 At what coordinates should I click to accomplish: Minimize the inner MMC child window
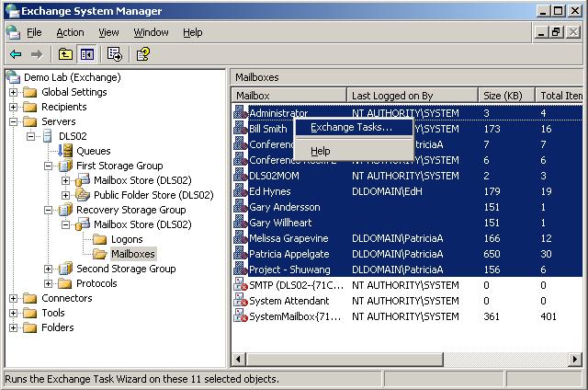541,32
